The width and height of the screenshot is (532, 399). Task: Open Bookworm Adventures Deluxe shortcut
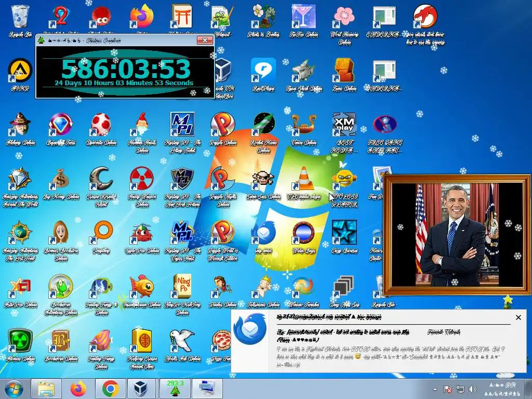click(x=60, y=287)
